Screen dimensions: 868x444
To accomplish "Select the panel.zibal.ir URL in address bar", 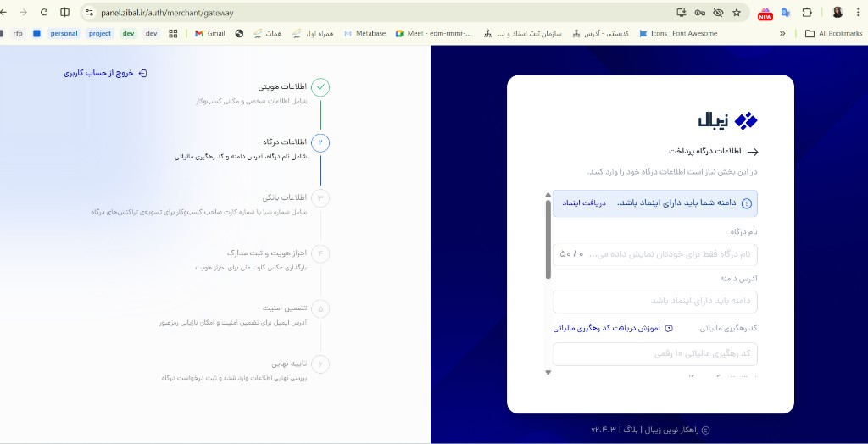I will (x=167, y=13).
